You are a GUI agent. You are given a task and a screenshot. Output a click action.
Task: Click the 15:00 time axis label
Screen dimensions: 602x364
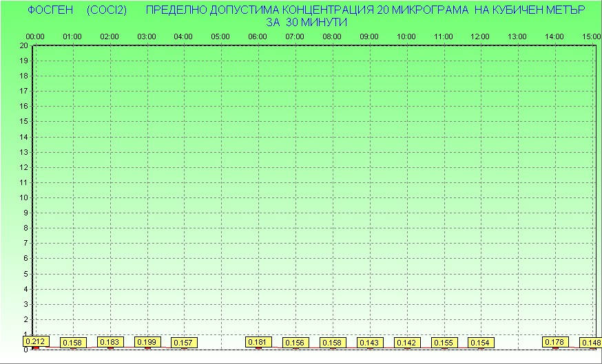coord(592,36)
